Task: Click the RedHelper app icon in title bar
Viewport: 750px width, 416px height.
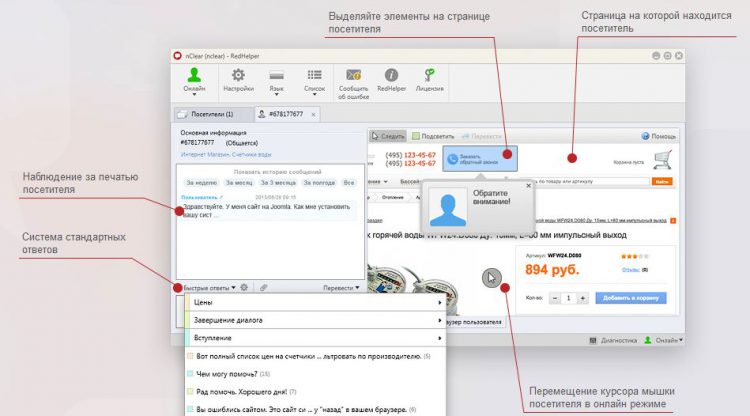Action: tap(178, 56)
